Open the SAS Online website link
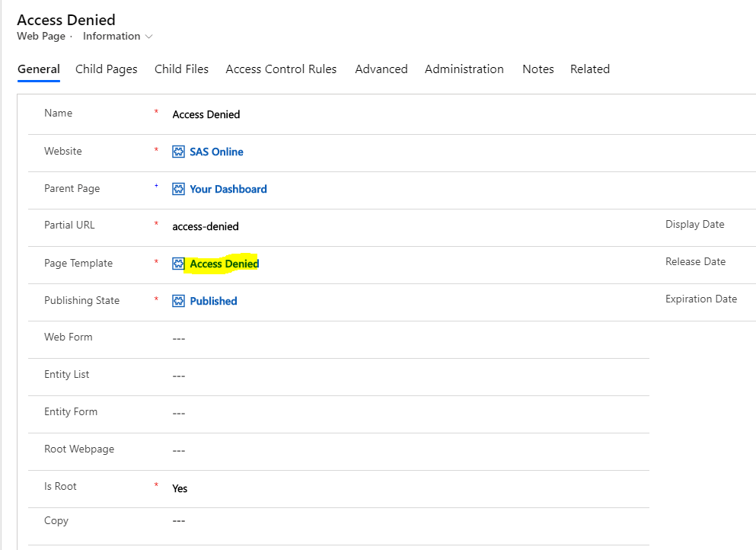Image resolution: width=756 pixels, height=550 pixels. coord(216,152)
